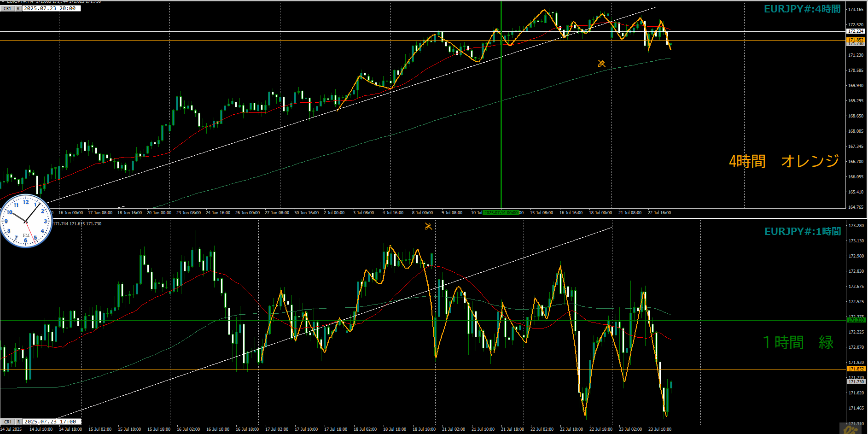Select the green 172.339 price tag on the lower chart
Viewport: 868px width, 434px height.
tap(856, 320)
